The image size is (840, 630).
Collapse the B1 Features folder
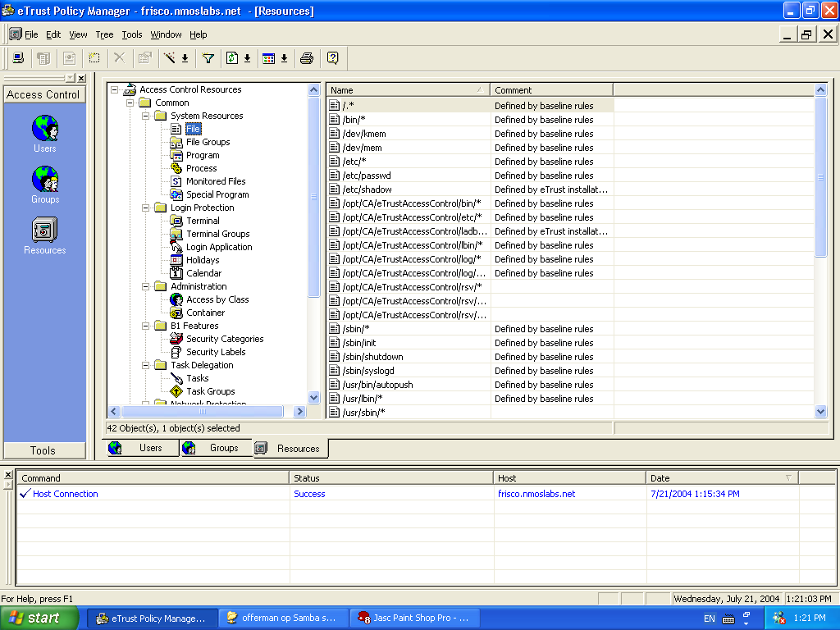tap(145, 326)
